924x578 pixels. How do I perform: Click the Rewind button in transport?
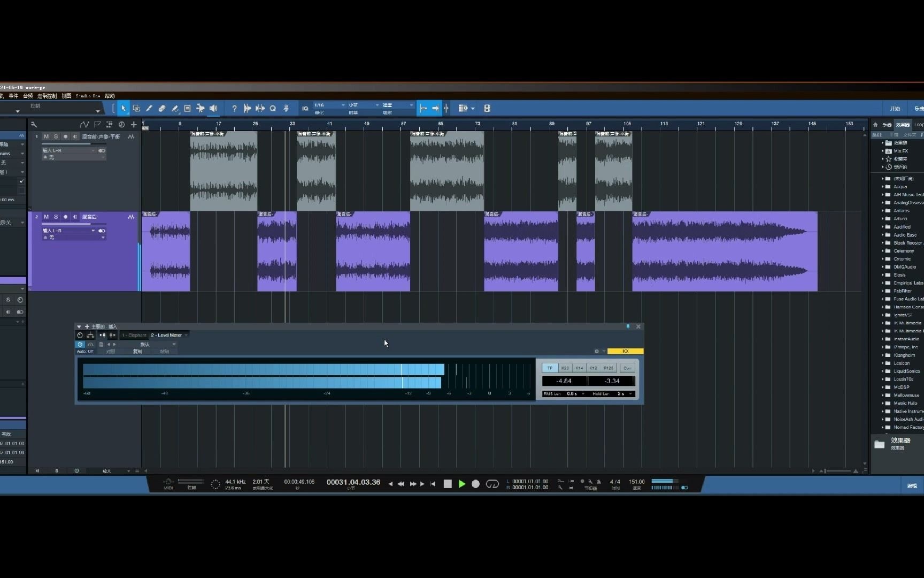pos(401,484)
